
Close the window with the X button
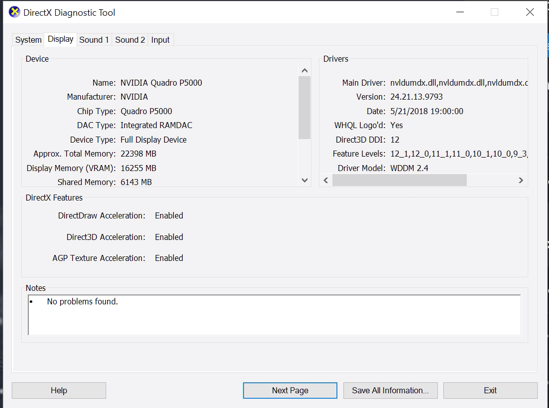(530, 12)
